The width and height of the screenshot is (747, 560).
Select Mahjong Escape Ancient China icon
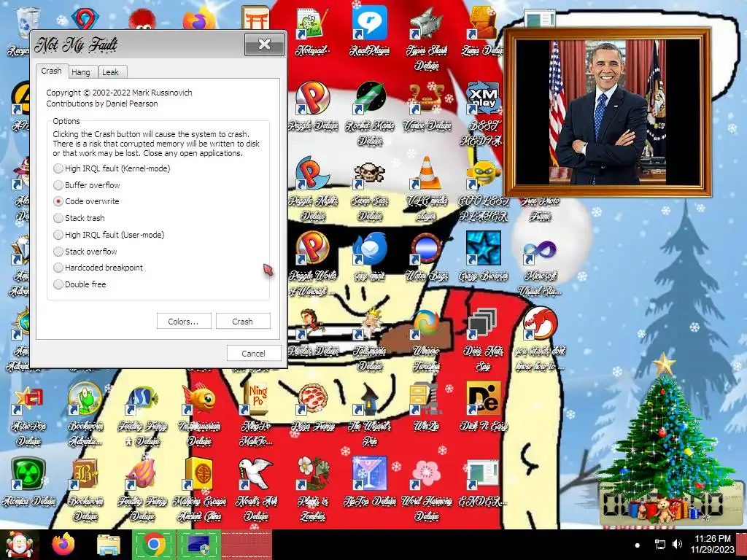199,491
